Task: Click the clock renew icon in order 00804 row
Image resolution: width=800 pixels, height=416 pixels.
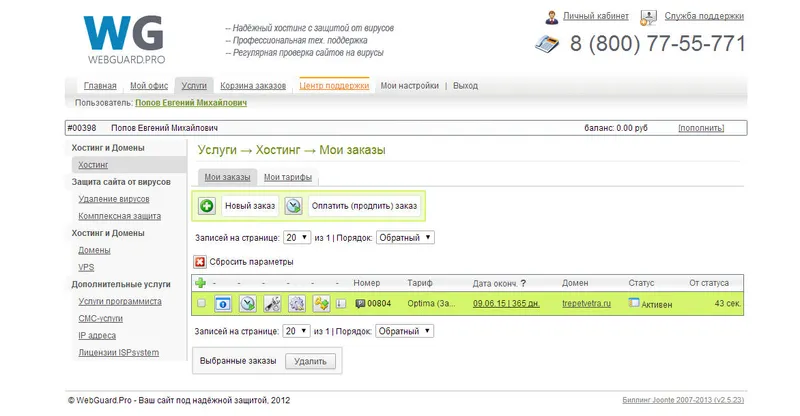Action: 247,304
